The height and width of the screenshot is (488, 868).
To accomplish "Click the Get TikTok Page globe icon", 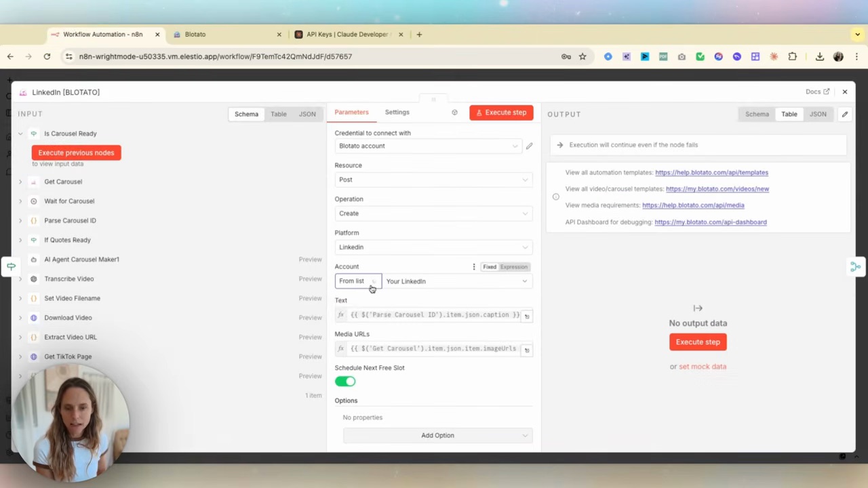I will tap(33, 357).
